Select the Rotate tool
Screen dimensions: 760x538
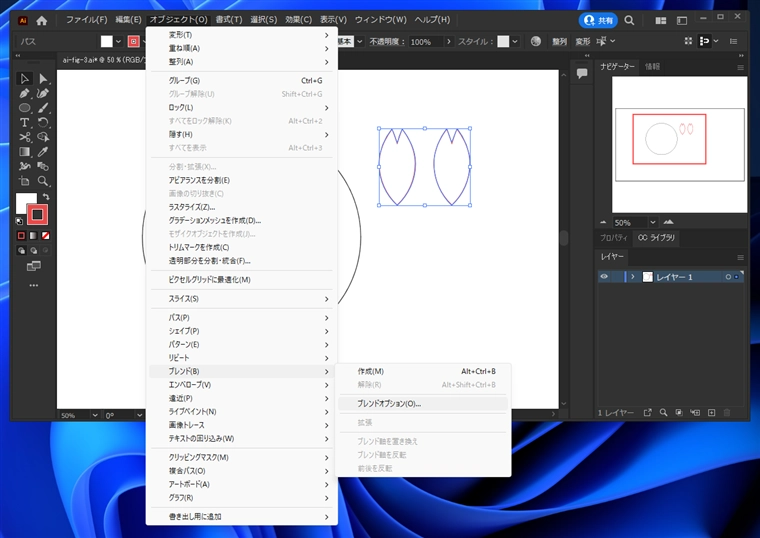pyautogui.click(x=43, y=123)
